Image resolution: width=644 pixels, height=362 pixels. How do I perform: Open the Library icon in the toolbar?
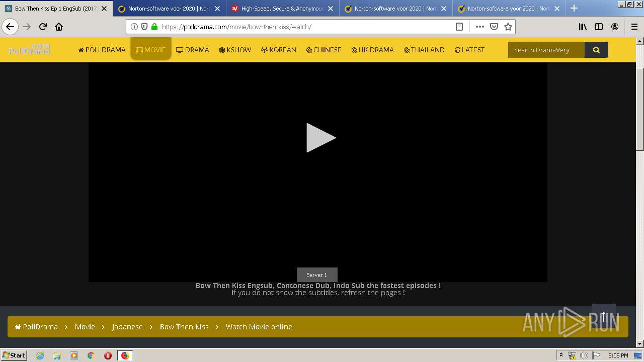pos(583,27)
